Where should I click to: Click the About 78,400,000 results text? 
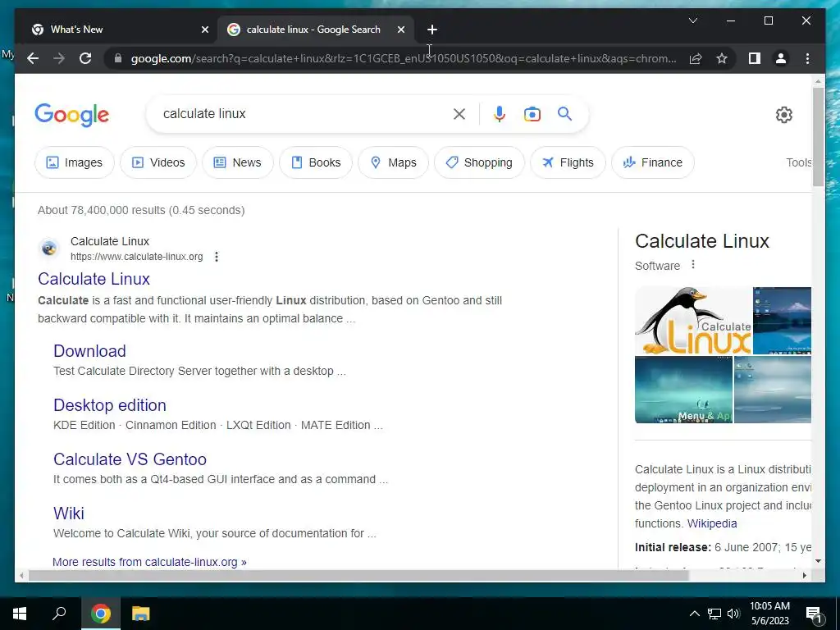141,210
